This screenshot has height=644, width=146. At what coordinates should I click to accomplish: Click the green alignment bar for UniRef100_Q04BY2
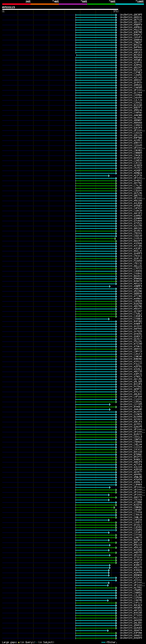click(x=96, y=180)
